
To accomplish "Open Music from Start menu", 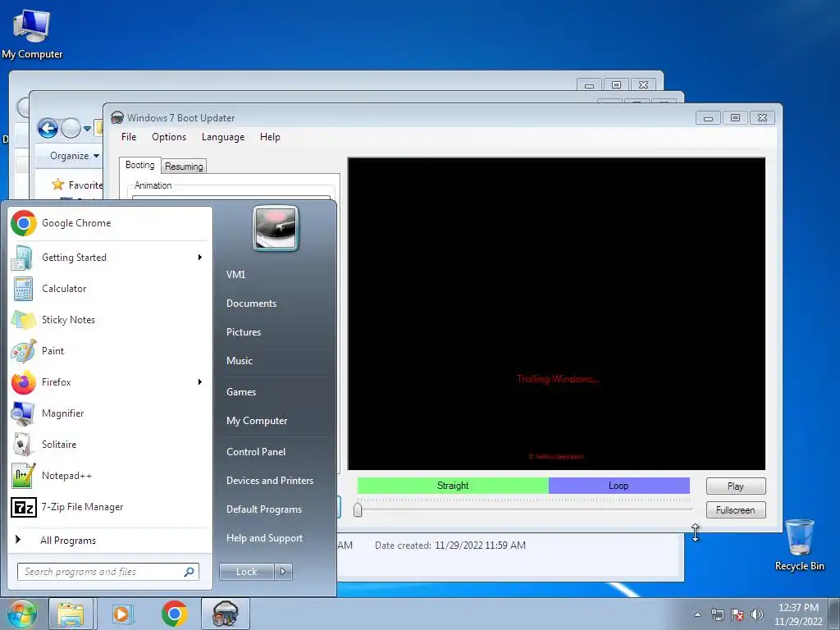I will point(240,361).
